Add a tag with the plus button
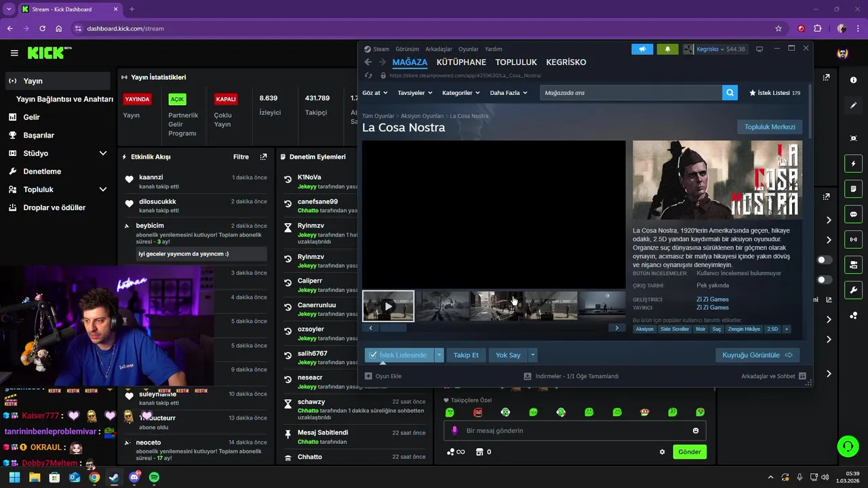The image size is (868, 488). click(x=787, y=329)
